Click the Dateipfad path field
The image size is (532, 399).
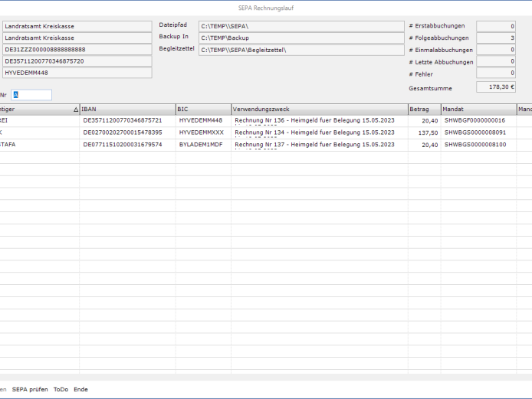coord(300,26)
